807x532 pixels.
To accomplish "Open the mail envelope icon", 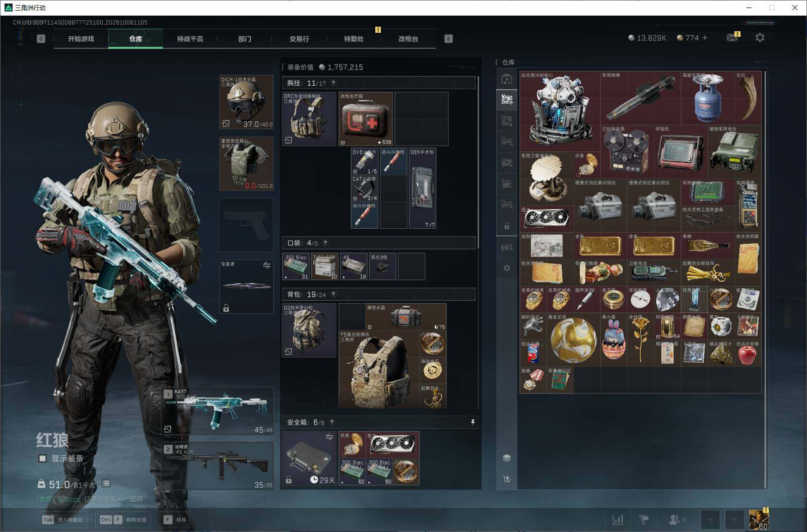I will tap(732, 38).
